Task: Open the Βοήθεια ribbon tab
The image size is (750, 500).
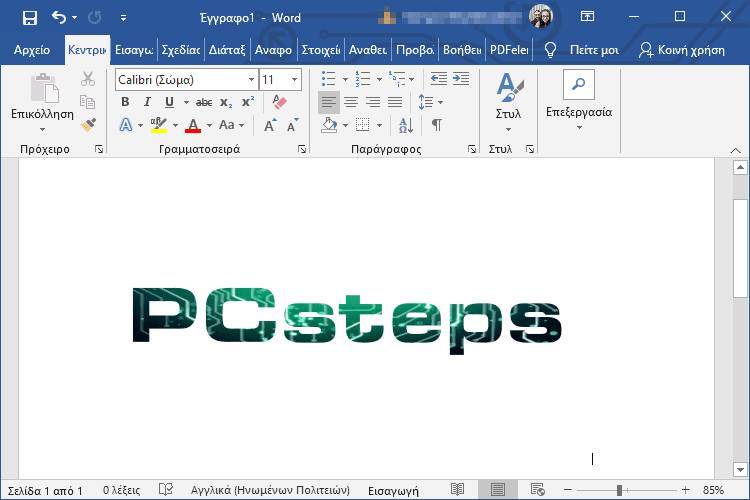Action: tap(462, 50)
